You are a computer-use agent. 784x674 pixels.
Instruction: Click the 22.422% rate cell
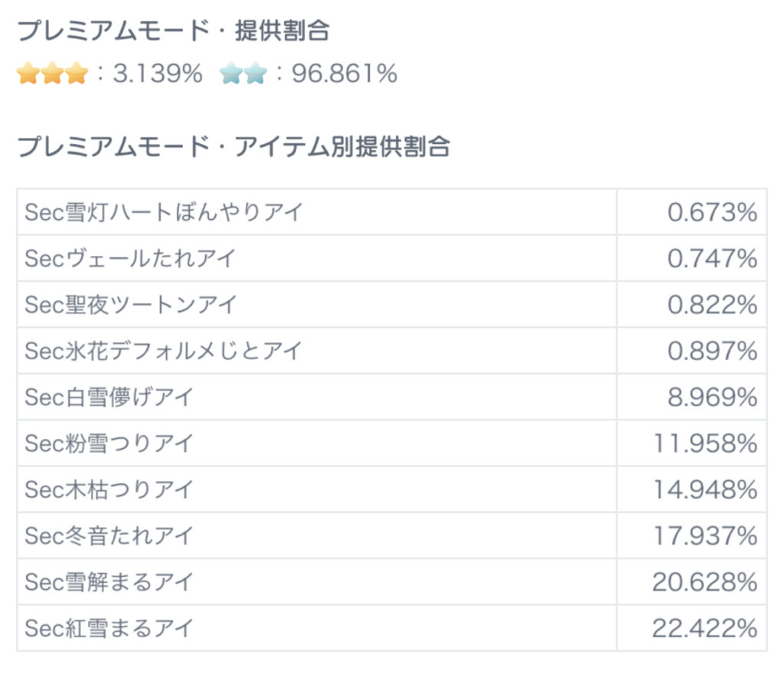pos(704,628)
